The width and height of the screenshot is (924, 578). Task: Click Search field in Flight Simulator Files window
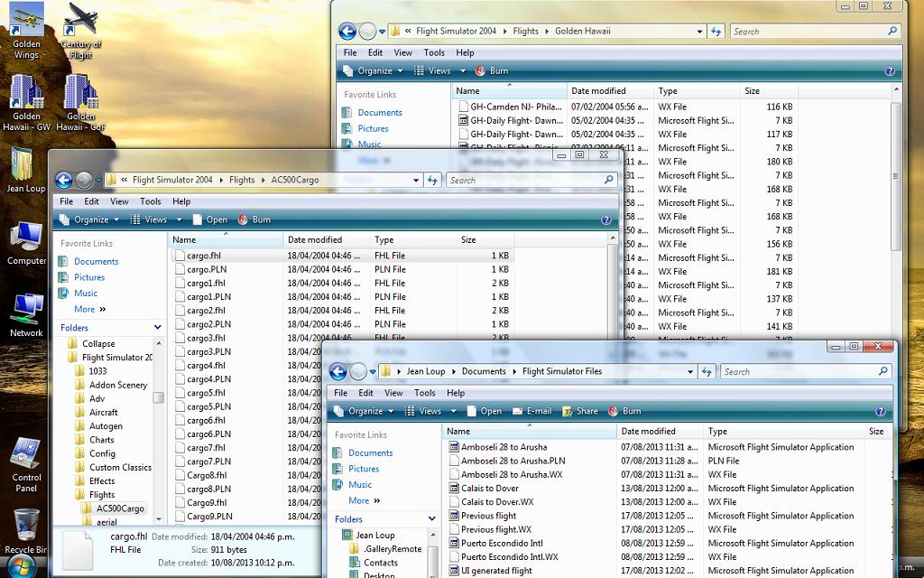[x=799, y=371]
